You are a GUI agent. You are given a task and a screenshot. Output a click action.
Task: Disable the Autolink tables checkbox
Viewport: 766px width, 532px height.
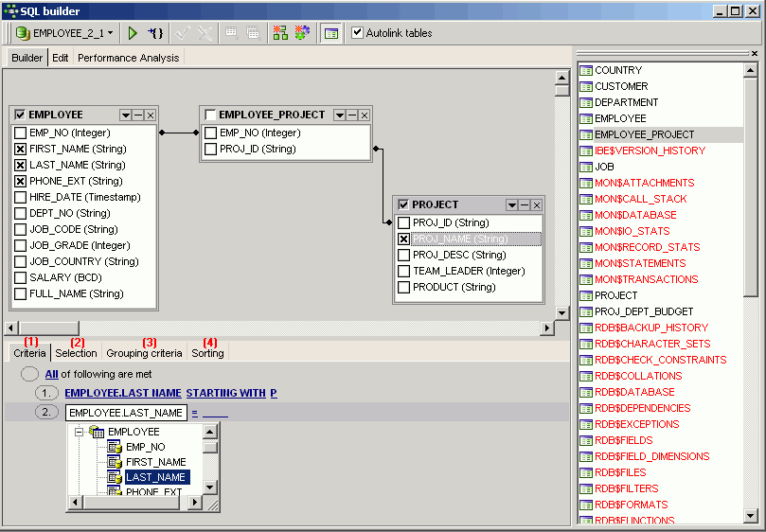357,33
